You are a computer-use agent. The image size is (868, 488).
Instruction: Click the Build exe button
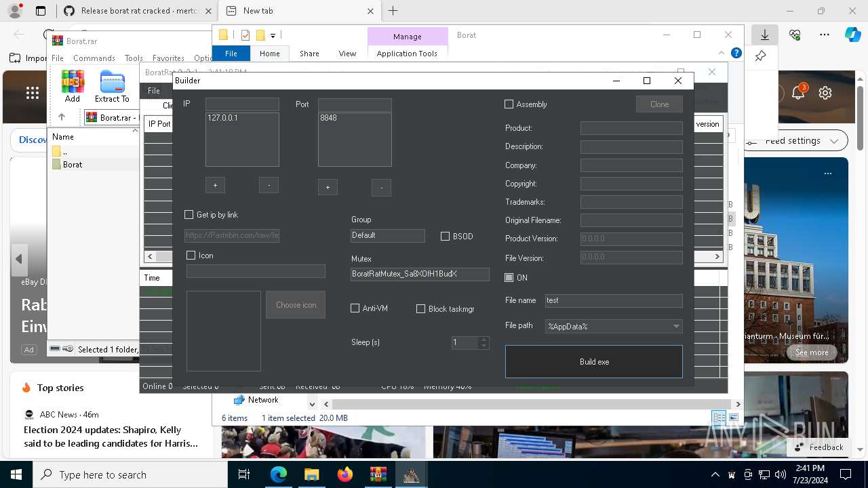pyautogui.click(x=594, y=361)
